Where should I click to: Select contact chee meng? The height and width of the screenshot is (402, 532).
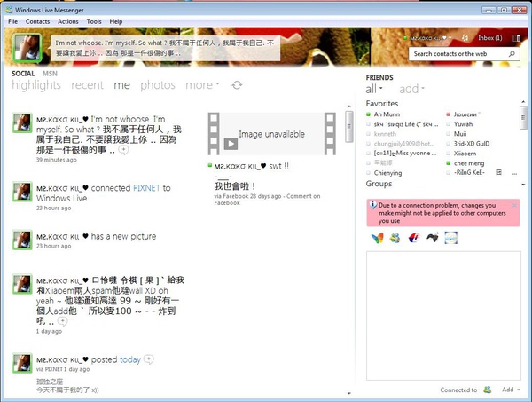(x=469, y=163)
